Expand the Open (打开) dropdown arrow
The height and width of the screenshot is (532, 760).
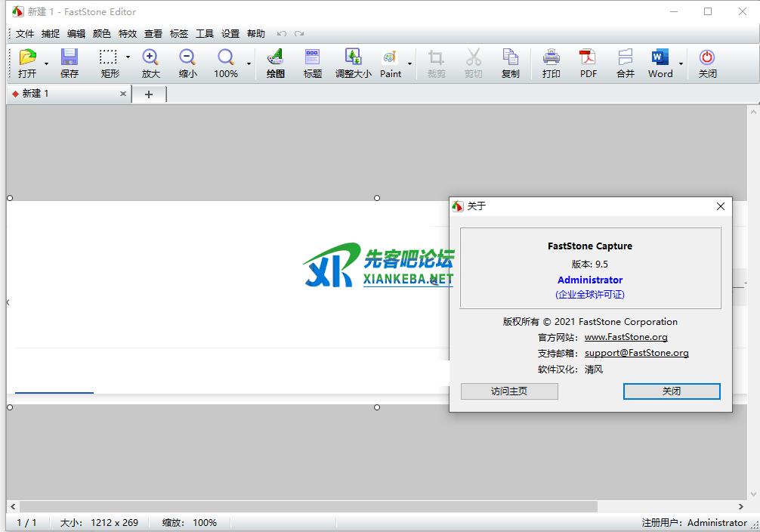pyautogui.click(x=46, y=63)
